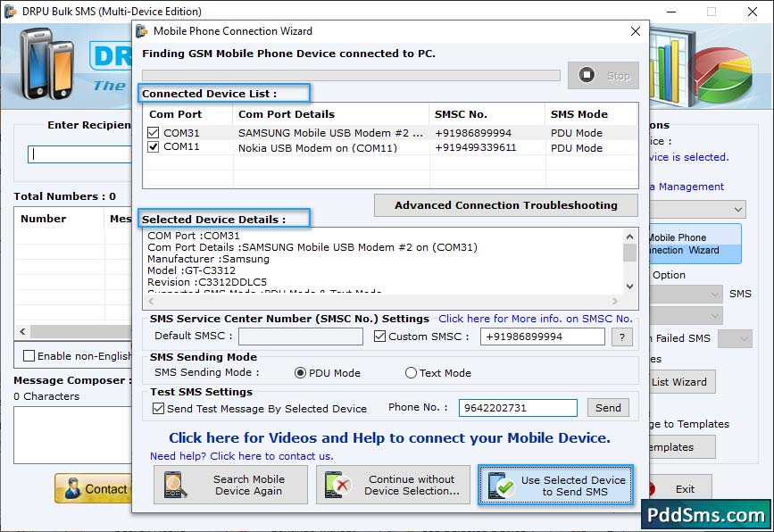Click the wizard dialog title bar icon

click(x=142, y=31)
